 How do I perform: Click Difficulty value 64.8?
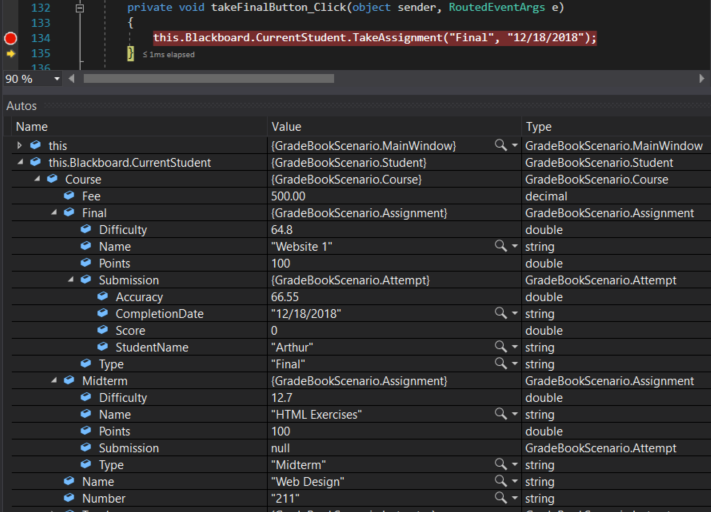click(x=282, y=229)
